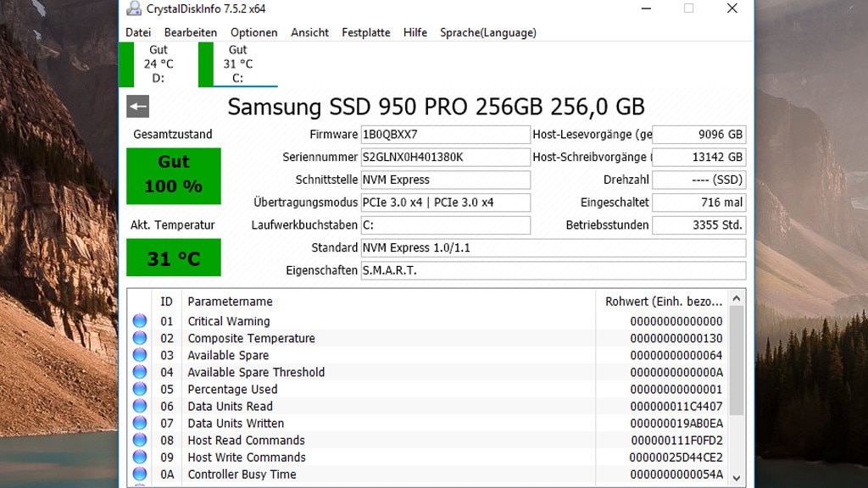Click raw value 00000000000130

click(x=676, y=338)
